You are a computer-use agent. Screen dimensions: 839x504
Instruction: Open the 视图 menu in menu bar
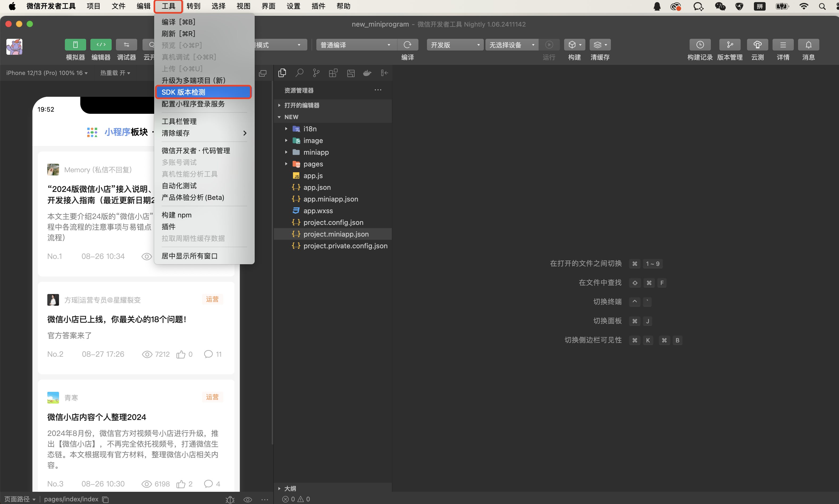point(244,6)
